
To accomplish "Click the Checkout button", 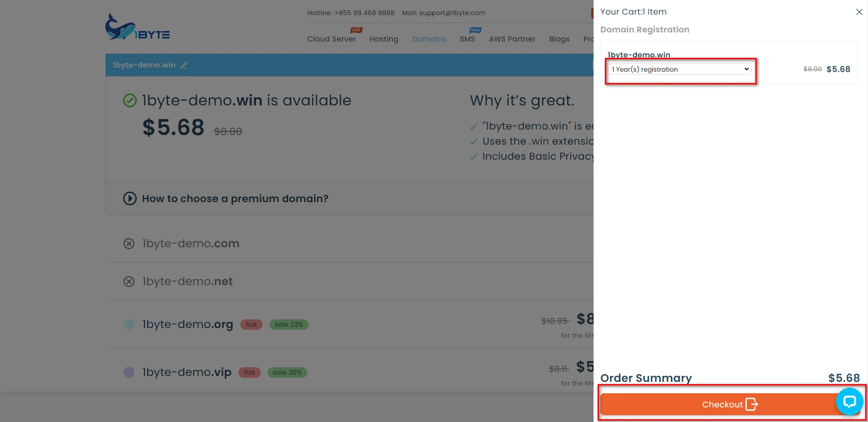I will tap(729, 404).
